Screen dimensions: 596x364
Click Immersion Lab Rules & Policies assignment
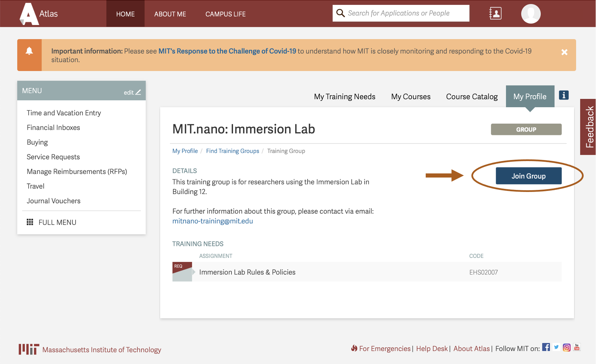(247, 272)
